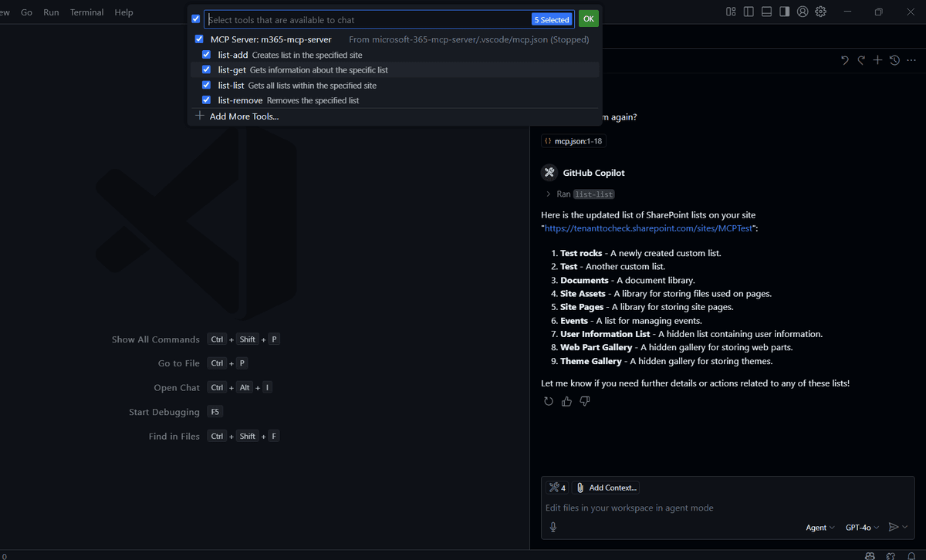926x560 pixels.
Task: Toggle the primary side bar layout icon
Action: pos(749,12)
